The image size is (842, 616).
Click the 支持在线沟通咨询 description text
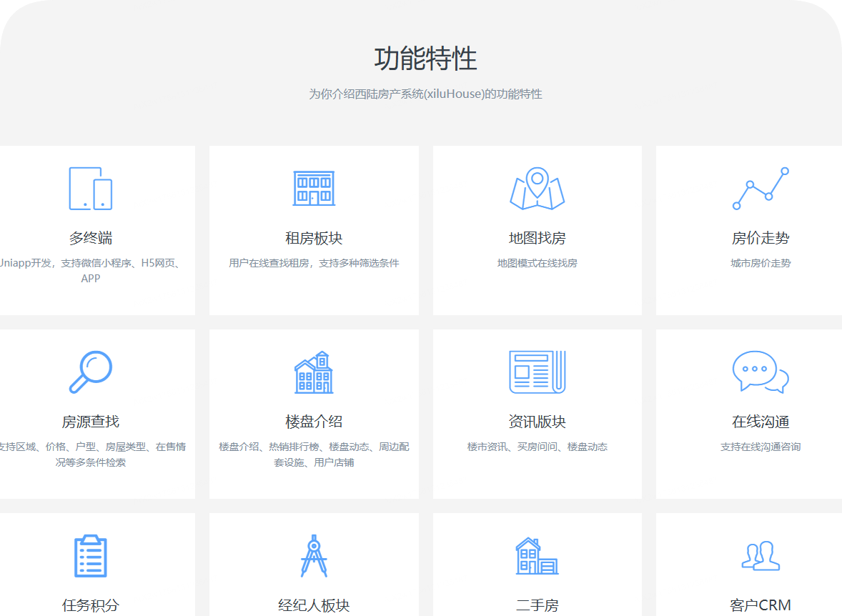tap(761, 447)
